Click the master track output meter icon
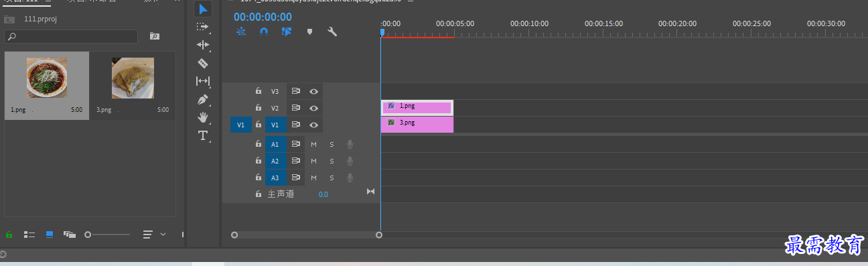 (370, 192)
